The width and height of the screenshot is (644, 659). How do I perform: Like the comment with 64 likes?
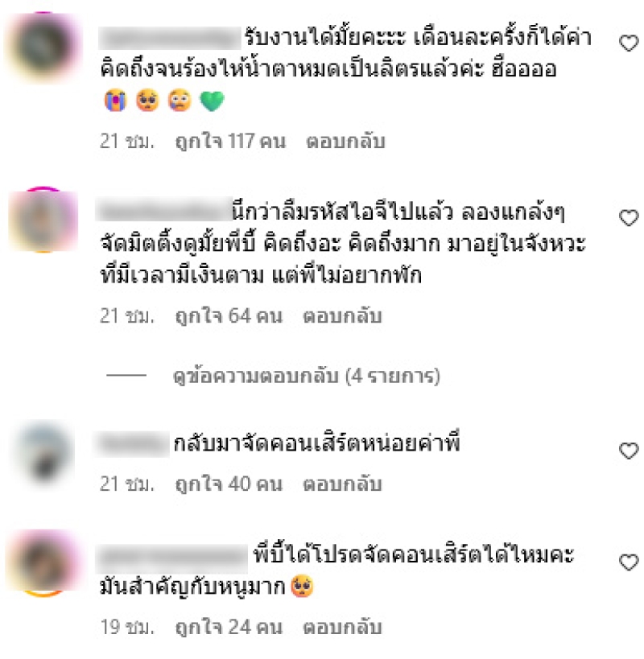pos(629,218)
